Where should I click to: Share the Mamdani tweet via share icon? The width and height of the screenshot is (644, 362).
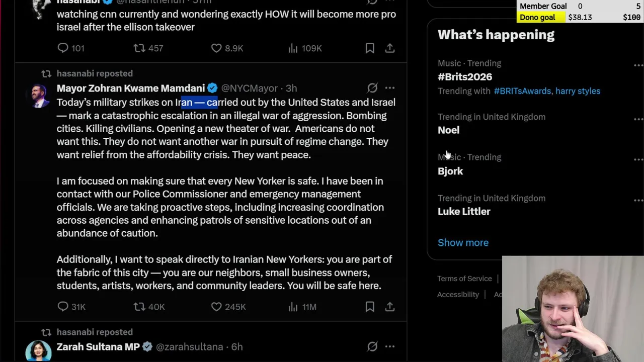point(390,307)
